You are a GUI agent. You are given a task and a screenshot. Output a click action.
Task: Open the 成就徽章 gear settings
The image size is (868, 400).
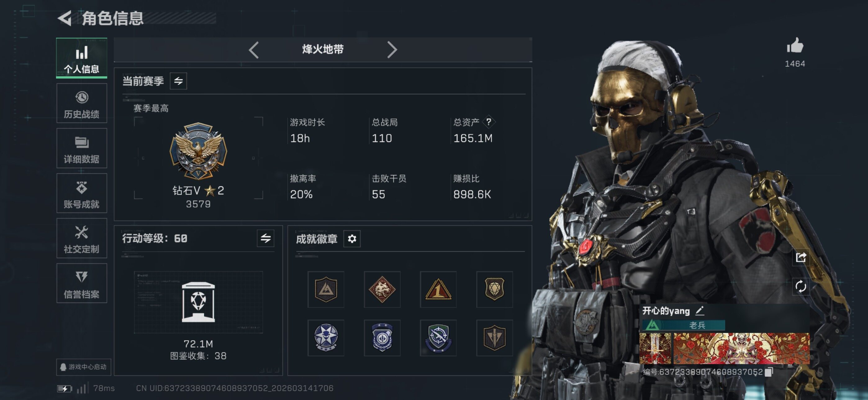[352, 239]
